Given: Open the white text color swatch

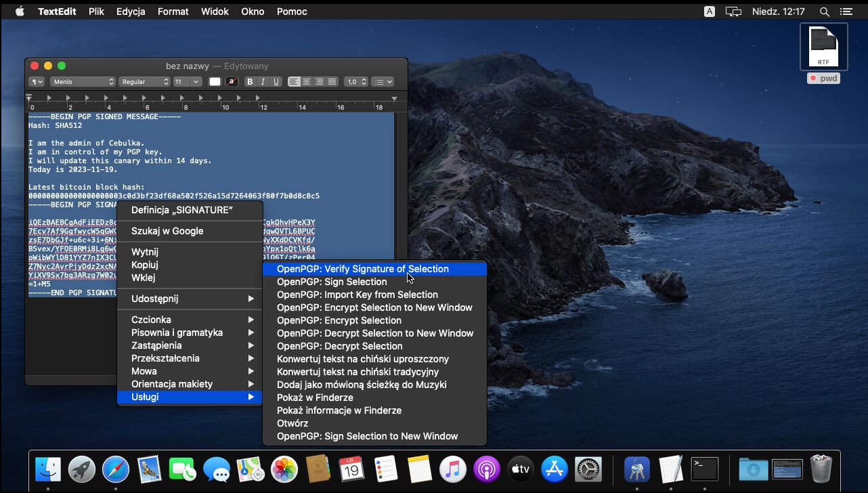Looking at the screenshot, I should 215,82.
